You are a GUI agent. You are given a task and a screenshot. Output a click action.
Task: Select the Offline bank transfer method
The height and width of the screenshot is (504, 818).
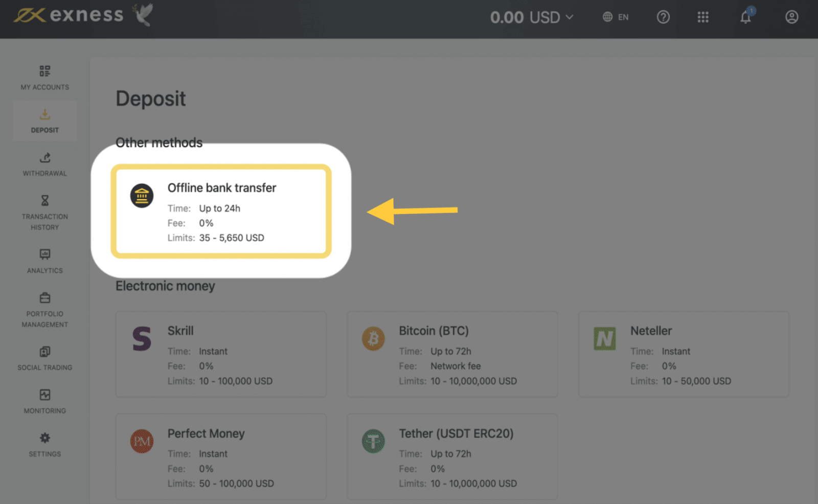click(x=221, y=211)
